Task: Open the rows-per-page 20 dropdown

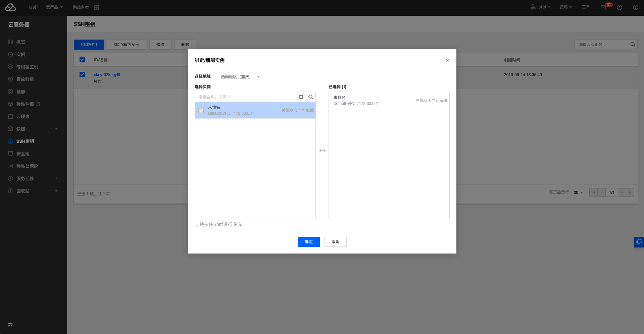Action: 578,192
